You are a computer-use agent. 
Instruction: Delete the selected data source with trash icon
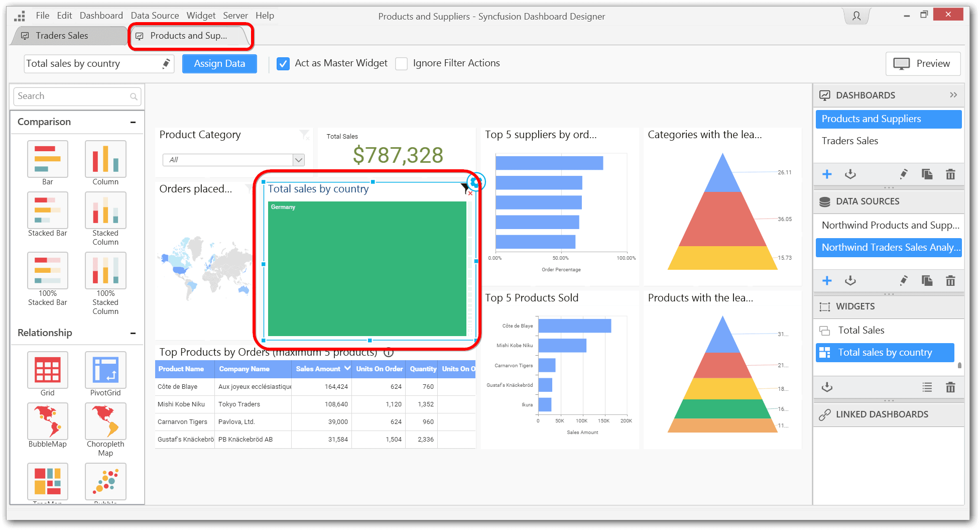(x=950, y=281)
